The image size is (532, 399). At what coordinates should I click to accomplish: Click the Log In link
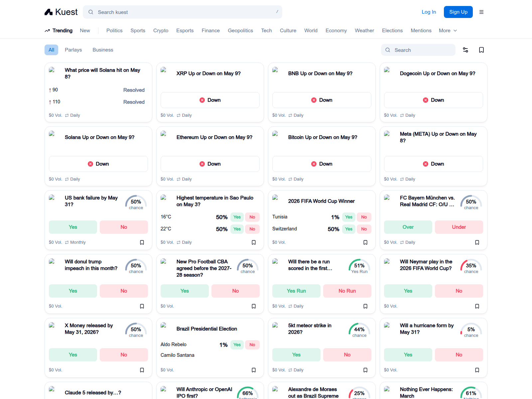pyautogui.click(x=429, y=12)
